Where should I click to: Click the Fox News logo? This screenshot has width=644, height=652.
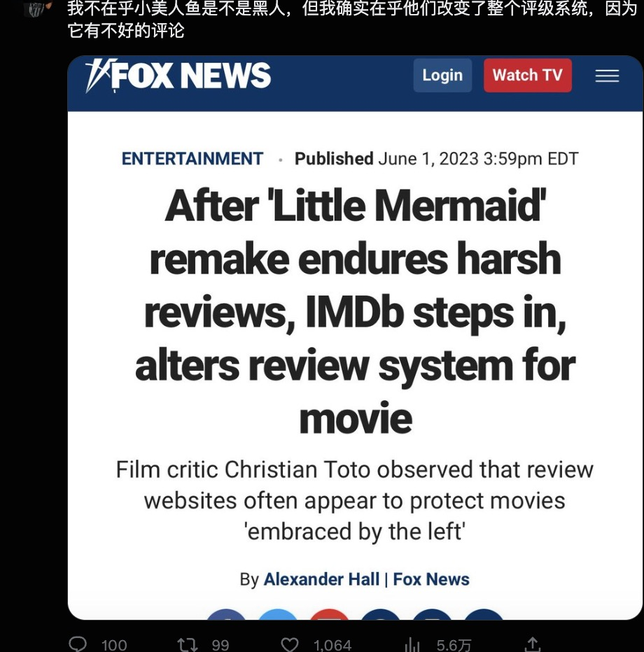click(178, 76)
